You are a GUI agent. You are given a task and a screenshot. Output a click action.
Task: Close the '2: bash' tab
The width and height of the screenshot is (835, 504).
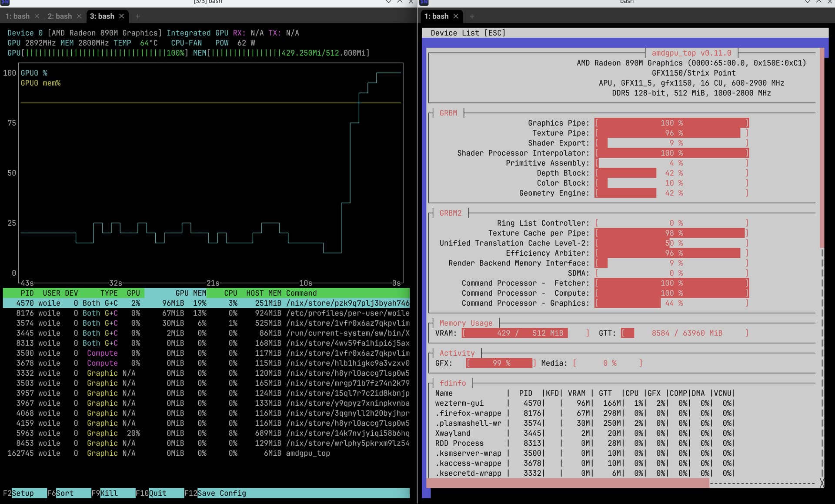pos(79,16)
